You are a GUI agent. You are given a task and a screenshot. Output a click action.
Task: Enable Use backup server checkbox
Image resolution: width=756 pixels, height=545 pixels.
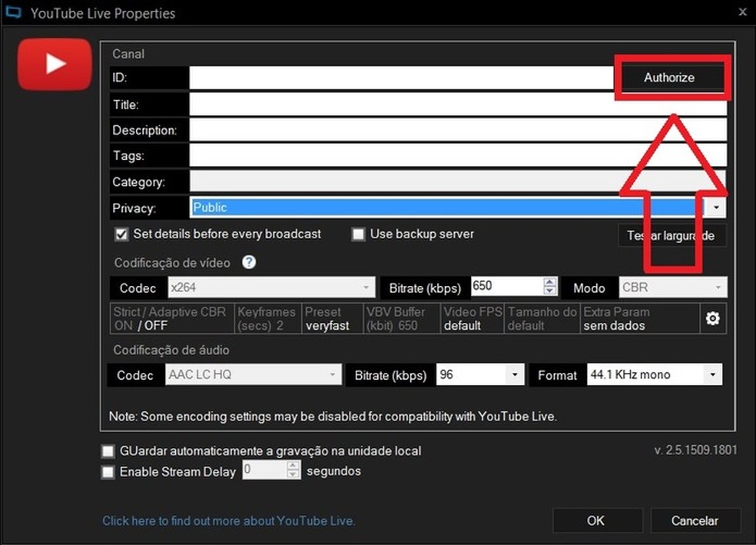358,234
